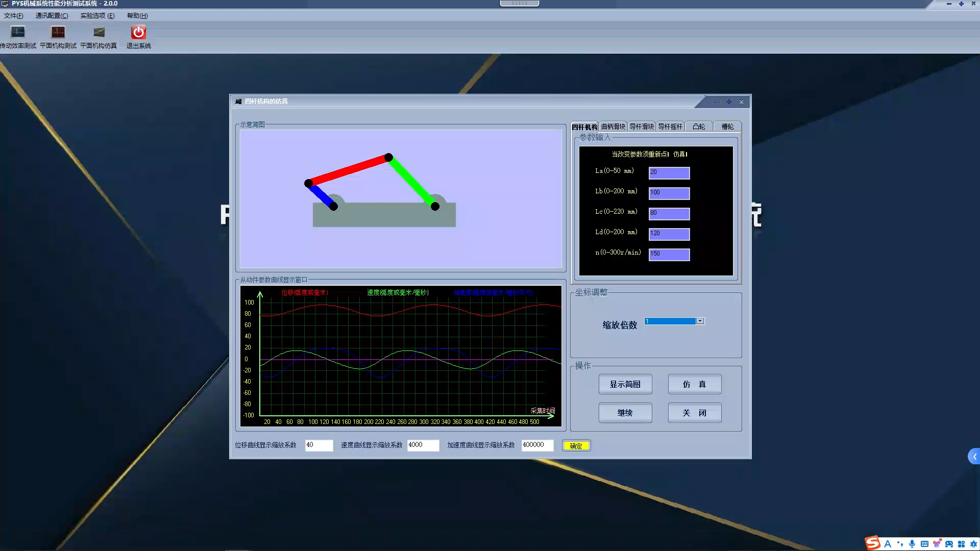This screenshot has width=980, height=551.
Task: Expand the 缩放倍数 dropdown arrow
Action: [x=700, y=321]
